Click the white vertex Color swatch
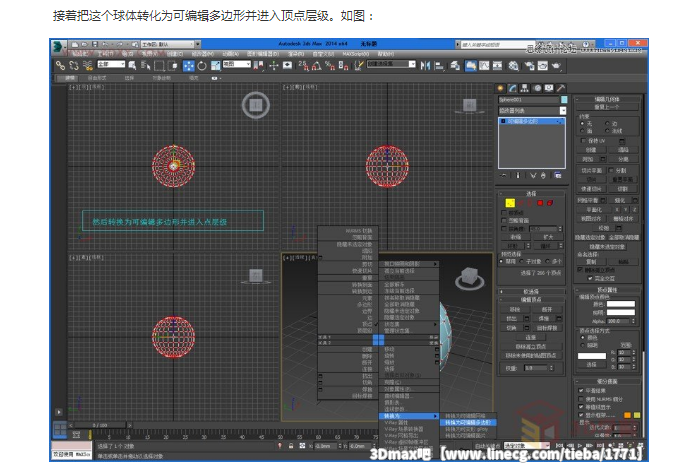This screenshot has width=682, height=473. 621,304
